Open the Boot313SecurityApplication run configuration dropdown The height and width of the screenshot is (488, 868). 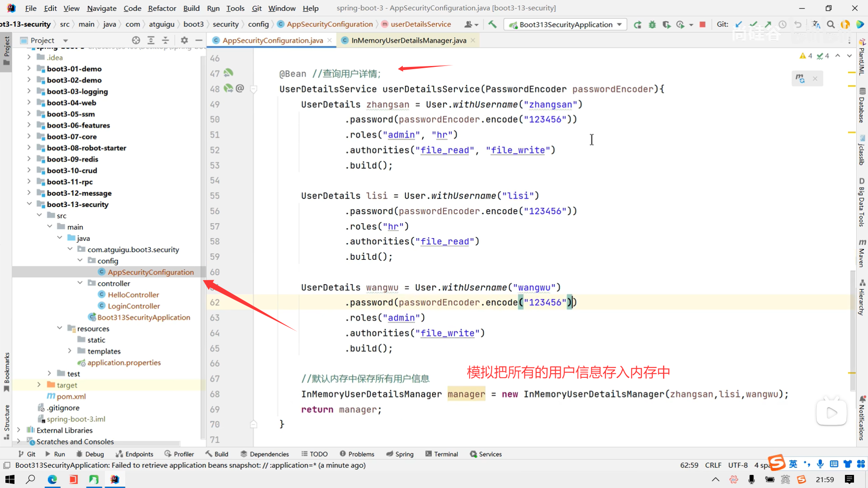click(619, 24)
